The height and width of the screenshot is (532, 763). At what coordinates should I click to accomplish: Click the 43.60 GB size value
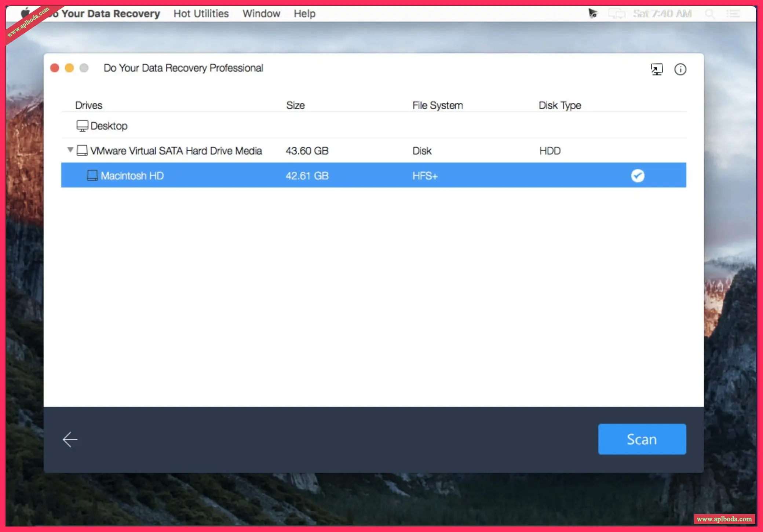[307, 151]
